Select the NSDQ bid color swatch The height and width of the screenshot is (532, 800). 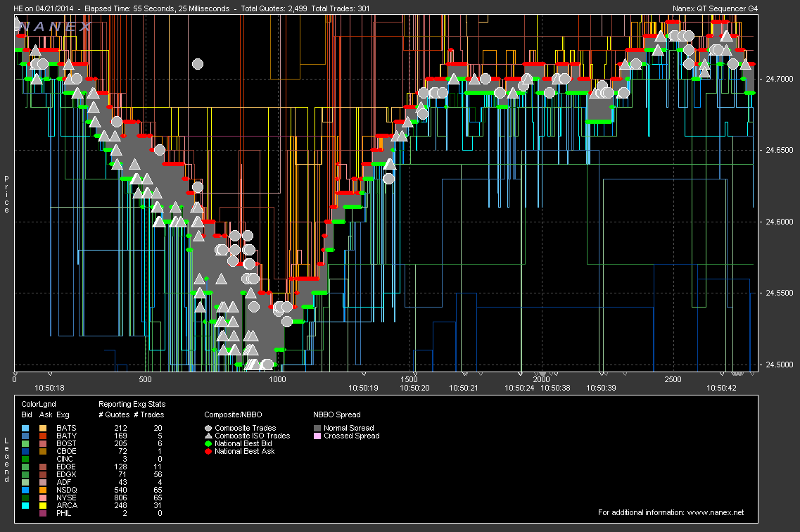[x=25, y=490]
